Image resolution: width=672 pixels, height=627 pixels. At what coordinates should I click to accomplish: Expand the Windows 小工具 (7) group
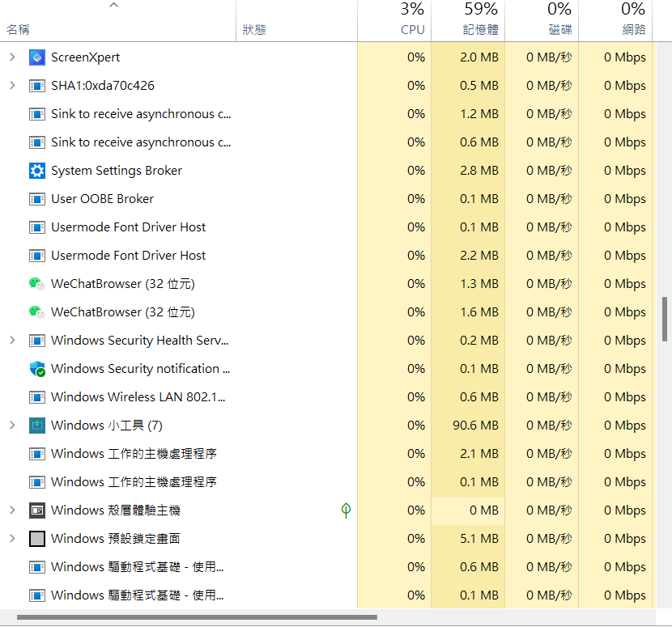12,425
